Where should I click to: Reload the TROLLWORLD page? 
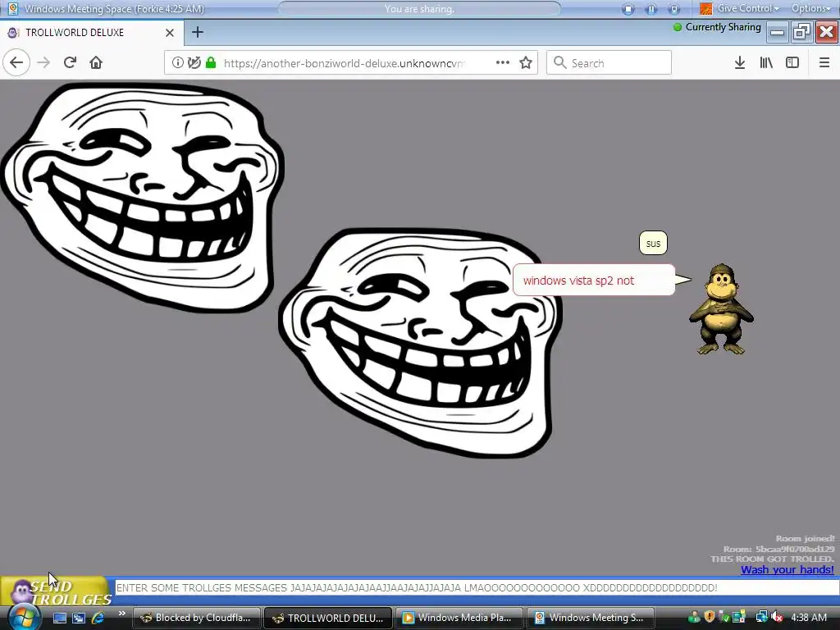point(70,62)
